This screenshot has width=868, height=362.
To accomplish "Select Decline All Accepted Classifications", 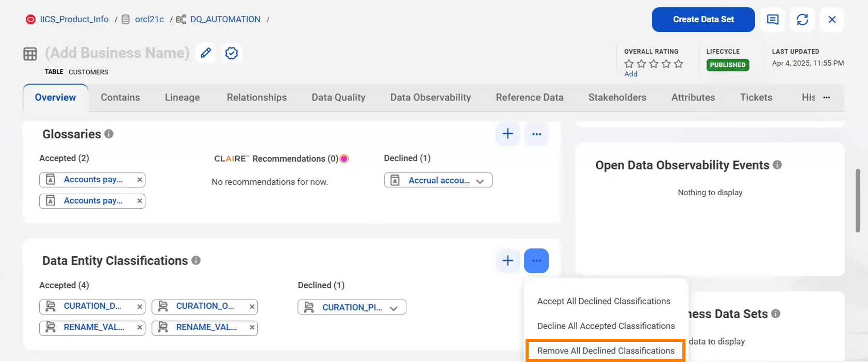I will point(606,326).
